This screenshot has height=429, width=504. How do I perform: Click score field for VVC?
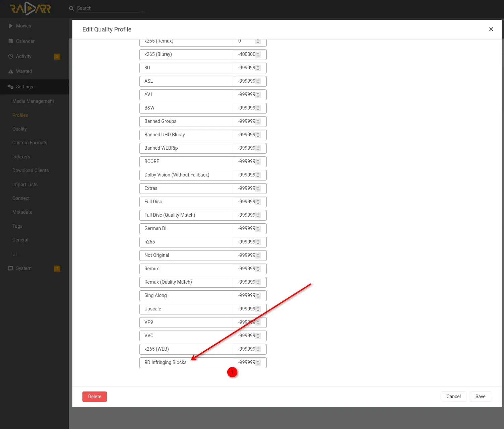[x=250, y=336]
